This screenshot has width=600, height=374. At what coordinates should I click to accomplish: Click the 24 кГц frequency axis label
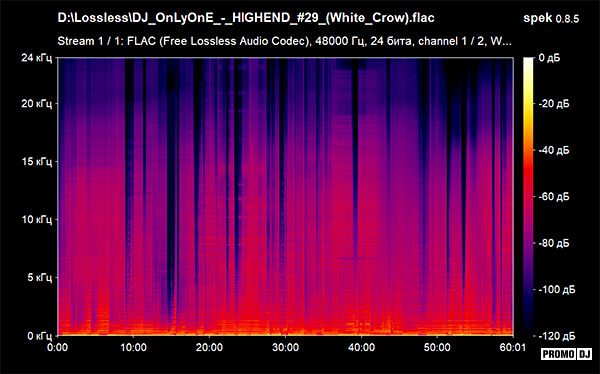(36, 58)
